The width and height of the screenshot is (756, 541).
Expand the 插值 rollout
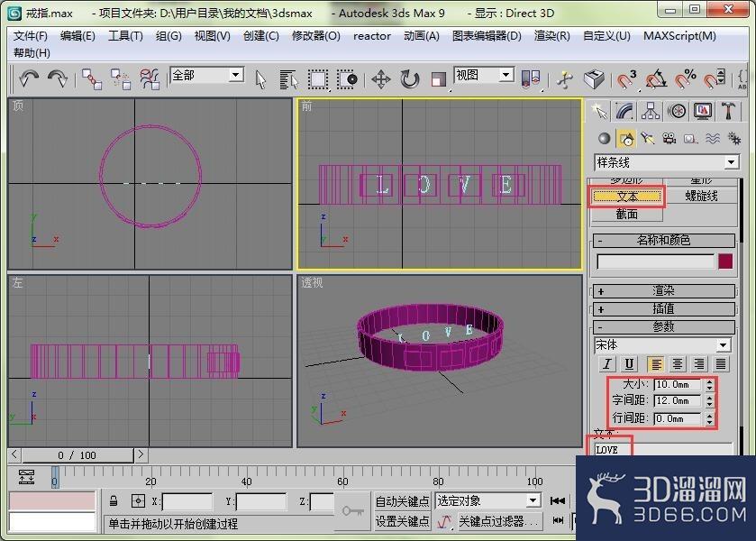pyautogui.click(x=663, y=309)
